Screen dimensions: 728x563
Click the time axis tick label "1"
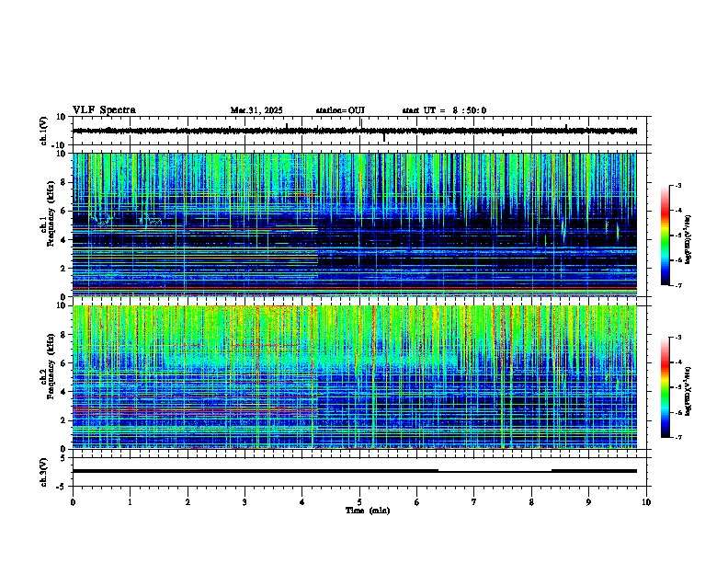click(x=130, y=502)
